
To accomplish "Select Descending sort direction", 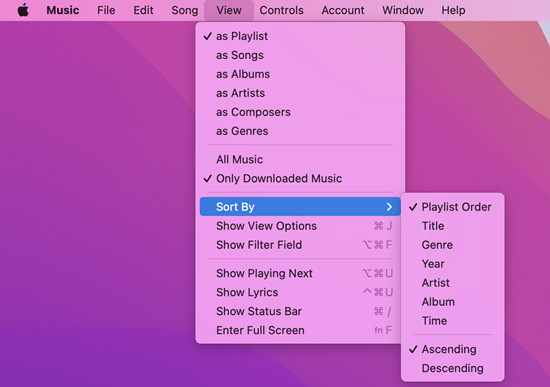I will tap(452, 368).
